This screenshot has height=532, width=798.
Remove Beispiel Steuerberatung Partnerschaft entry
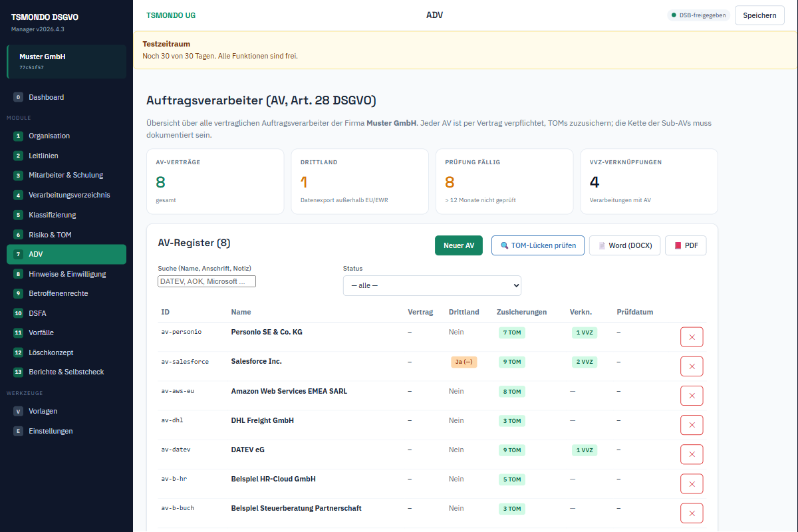[x=692, y=513]
